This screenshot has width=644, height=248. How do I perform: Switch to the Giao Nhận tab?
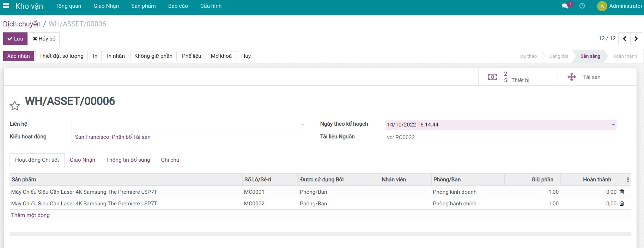tap(83, 160)
